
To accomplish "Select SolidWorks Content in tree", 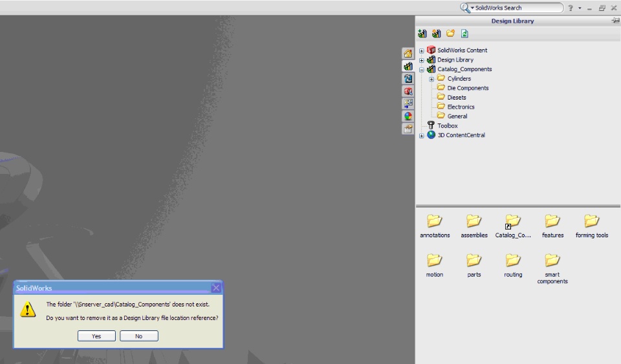I will (x=462, y=50).
